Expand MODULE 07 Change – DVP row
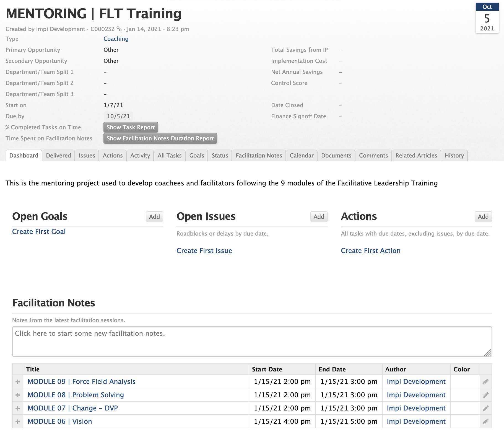 [18, 408]
